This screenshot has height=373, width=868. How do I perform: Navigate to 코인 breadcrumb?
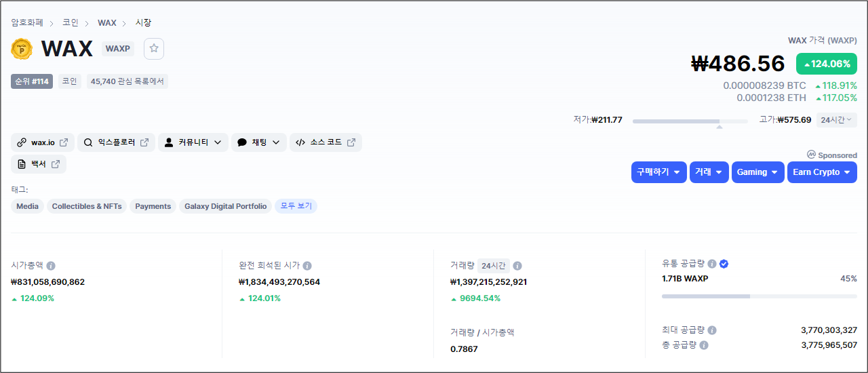[71, 22]
